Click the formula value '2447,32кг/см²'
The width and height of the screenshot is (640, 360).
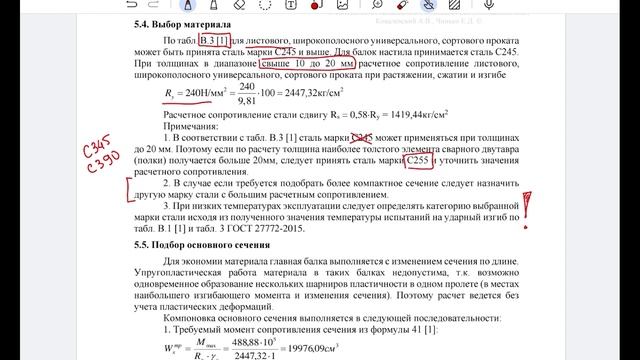pyautogui.click(x=314, y=93)
